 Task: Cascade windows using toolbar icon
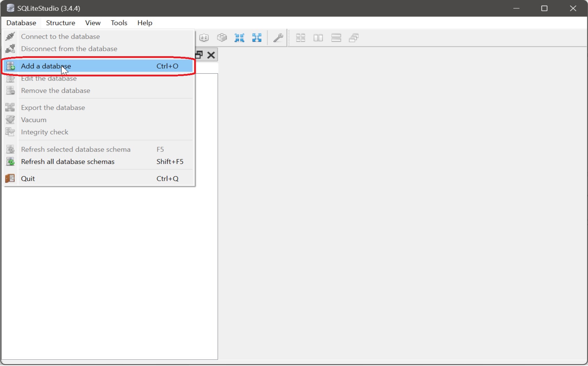click(x=354, y=38)
